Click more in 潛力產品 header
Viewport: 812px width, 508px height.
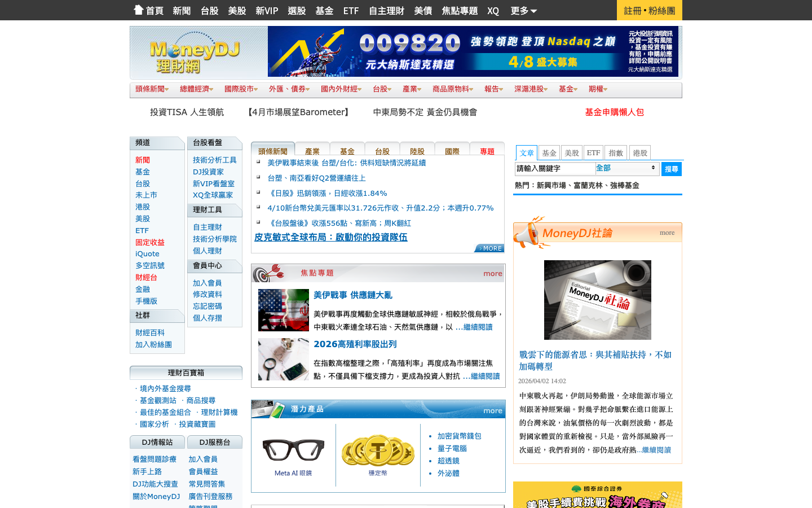pos(493,410)
